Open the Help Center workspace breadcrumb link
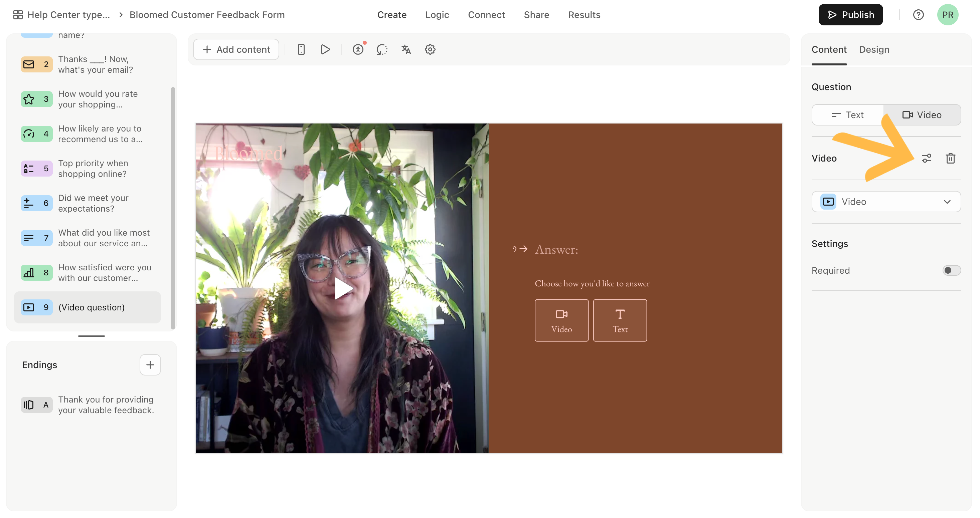The width and height of the screenshot is (980, 518). point(68,15)
